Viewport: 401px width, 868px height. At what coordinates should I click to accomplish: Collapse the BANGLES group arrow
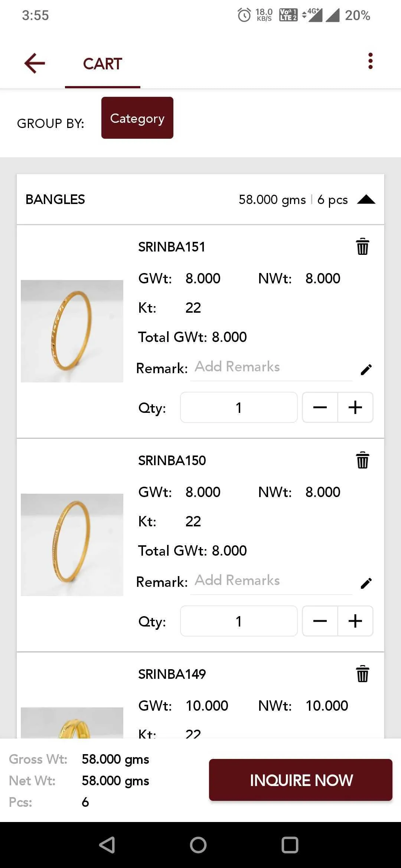[x=366, y=200]
